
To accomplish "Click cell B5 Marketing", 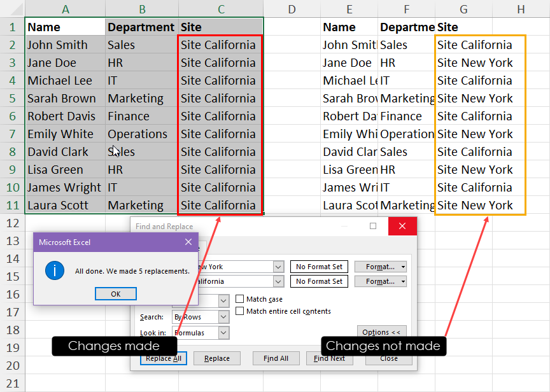I will (x=142, y=98).
